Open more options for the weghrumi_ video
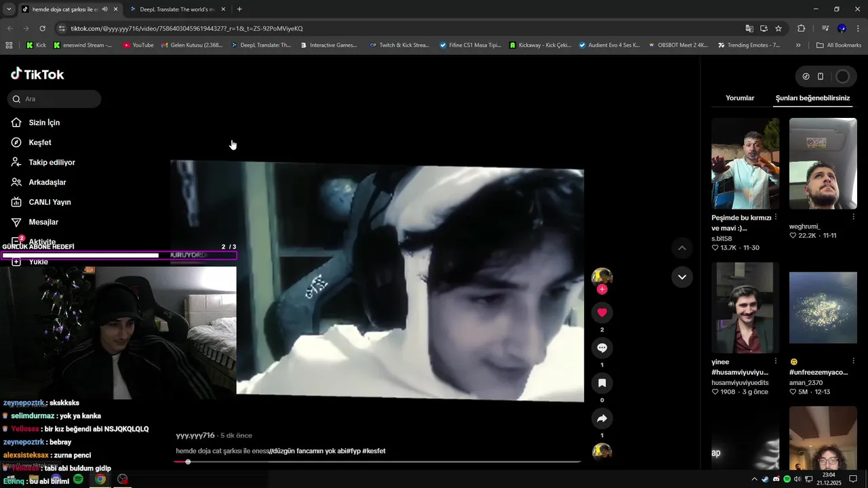The height and width of the screenshot is (488, 868). pos(853,217)
